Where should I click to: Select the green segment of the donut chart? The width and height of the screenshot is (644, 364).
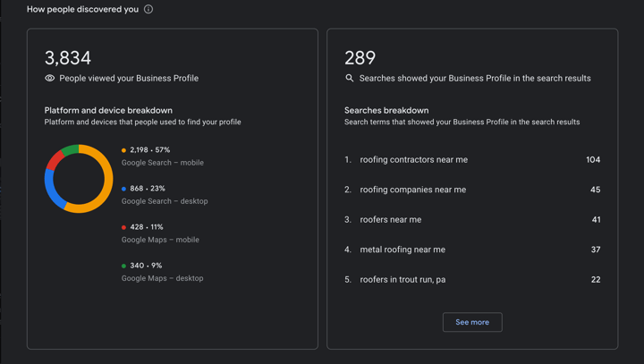70,149
